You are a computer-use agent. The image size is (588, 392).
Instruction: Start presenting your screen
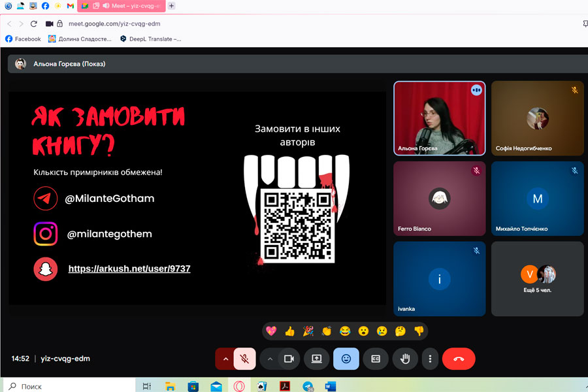317,359
